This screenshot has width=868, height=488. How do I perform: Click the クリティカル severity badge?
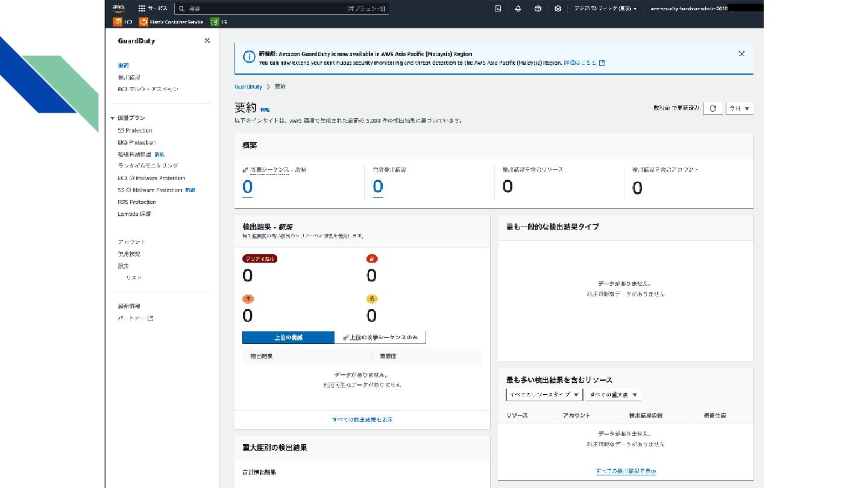[x=260, y=258]
